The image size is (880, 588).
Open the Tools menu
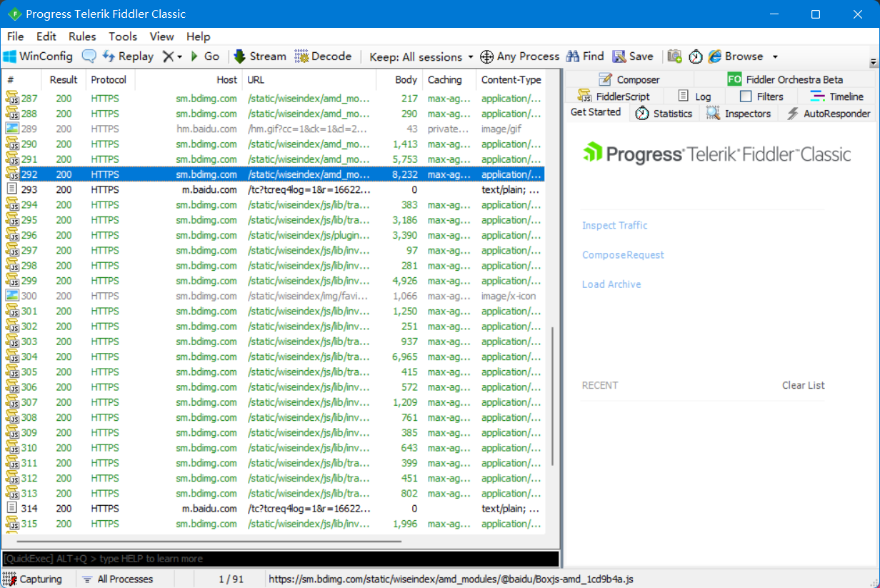tap(123, 36)
